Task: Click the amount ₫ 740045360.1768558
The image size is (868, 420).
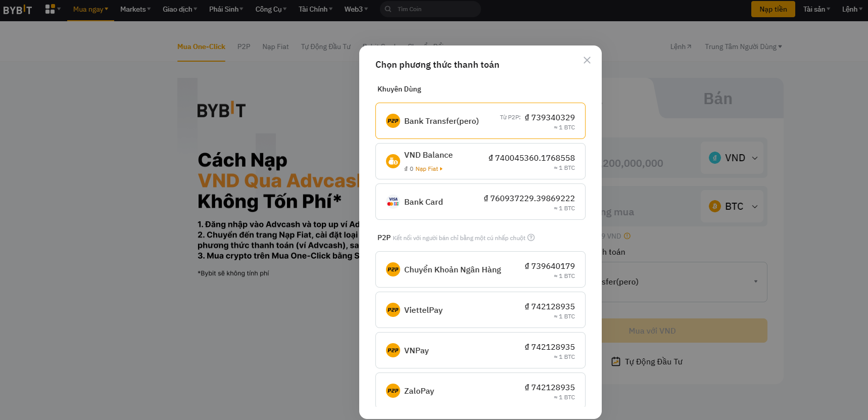Action: coord(532,158)
